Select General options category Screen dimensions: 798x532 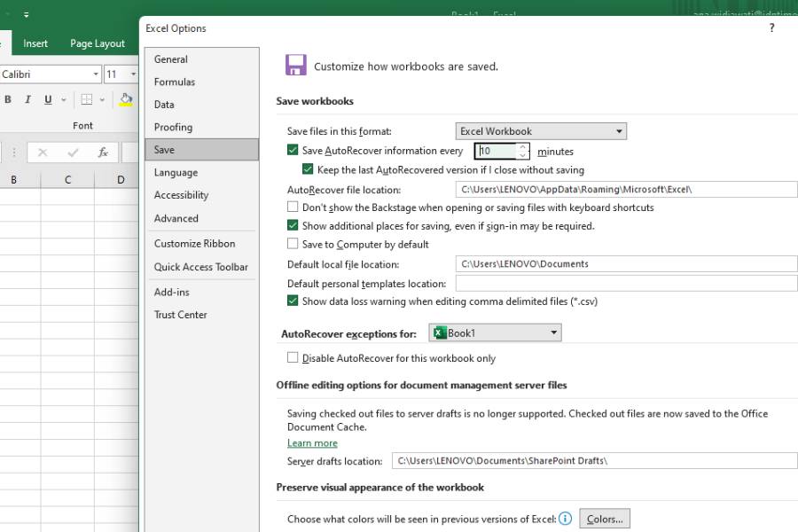pyautogui.click(x=202, y=59)
